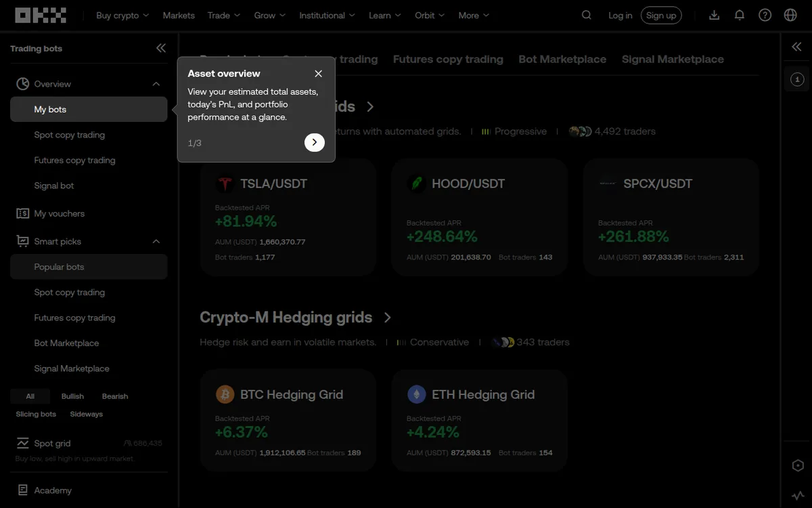The width and height of the screenshot is (812, 508).
Task: Select the Slicing bots filter
Action: coord(36,414)
